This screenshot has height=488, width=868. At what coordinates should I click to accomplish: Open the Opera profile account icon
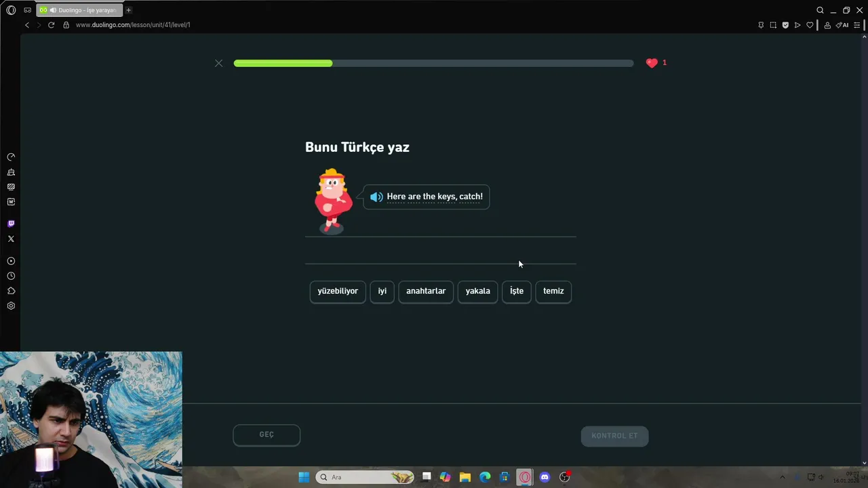(x=827, y=25)
